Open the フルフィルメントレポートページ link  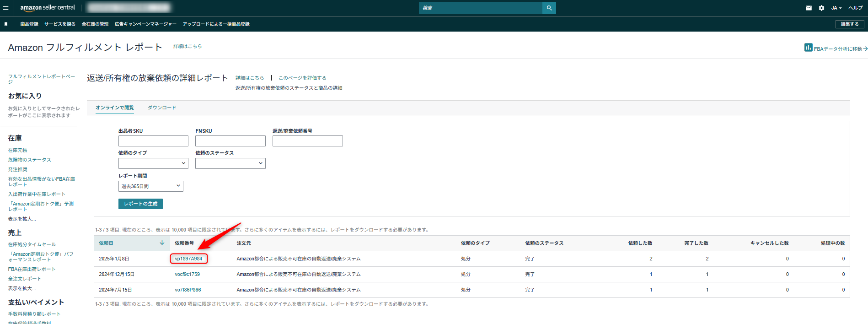[42, 79]
